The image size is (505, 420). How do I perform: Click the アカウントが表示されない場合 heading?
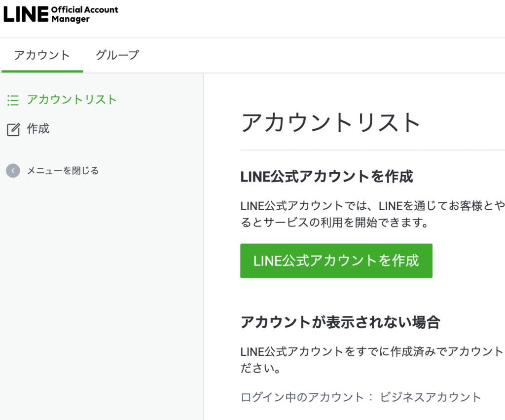[340, 322]
